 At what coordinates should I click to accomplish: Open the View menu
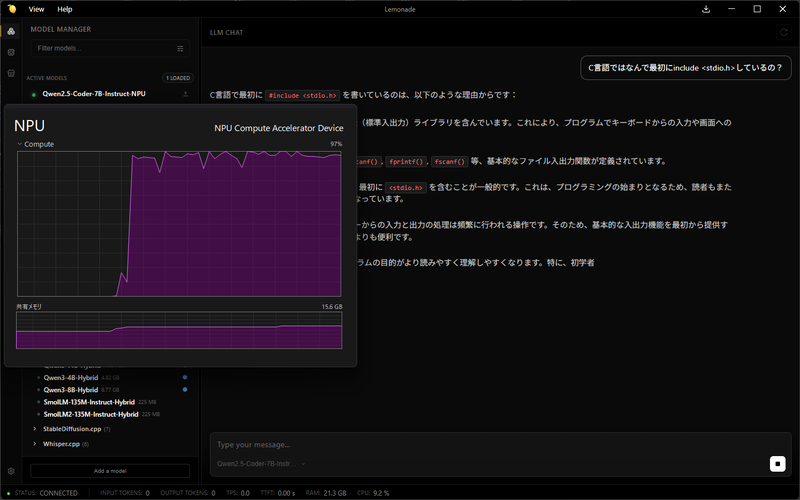coord(36,9)
